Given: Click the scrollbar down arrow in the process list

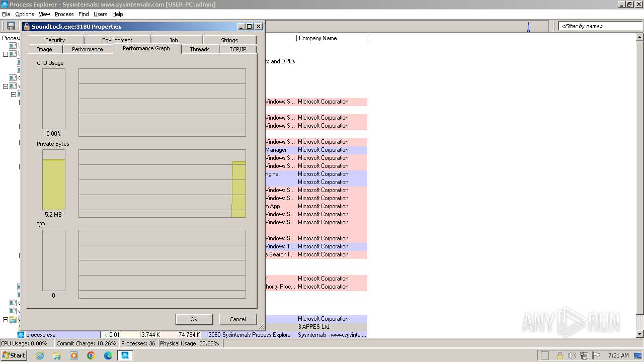Looking at the screenshot, I should pyautogui.click(x=640, y=334).
